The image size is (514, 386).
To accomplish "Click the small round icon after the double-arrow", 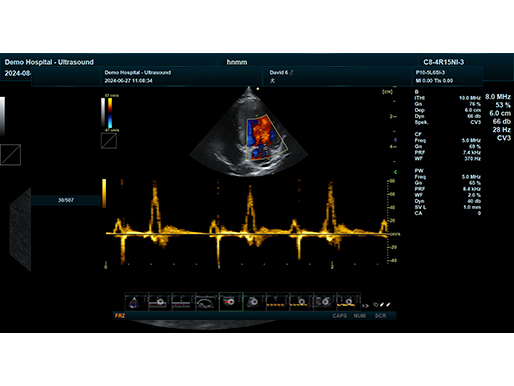I will [375, 305].
